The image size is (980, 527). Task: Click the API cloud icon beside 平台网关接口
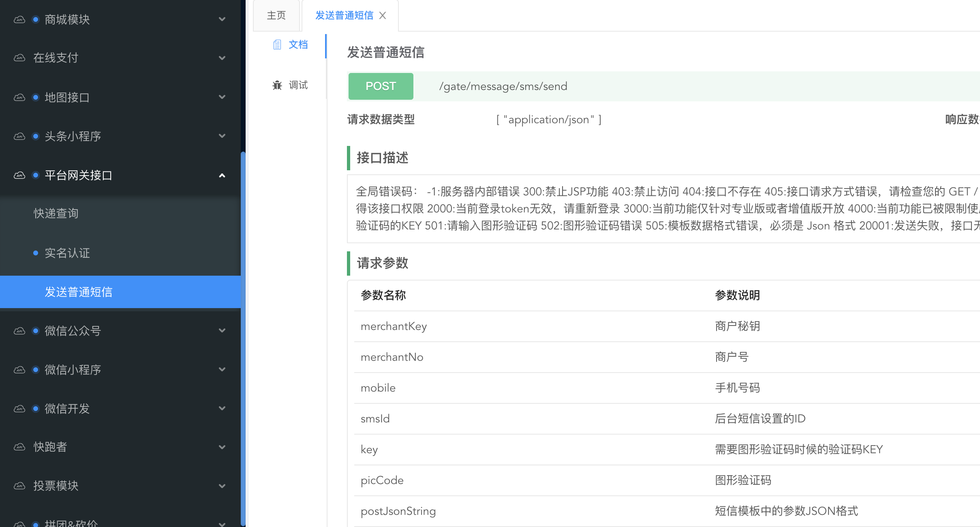19,176
